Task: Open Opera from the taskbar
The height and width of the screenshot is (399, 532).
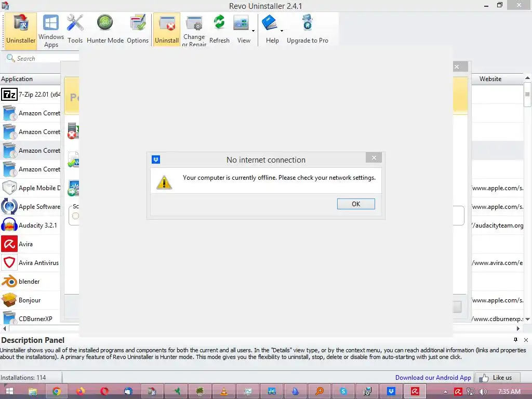Action: tap(104, 391)
